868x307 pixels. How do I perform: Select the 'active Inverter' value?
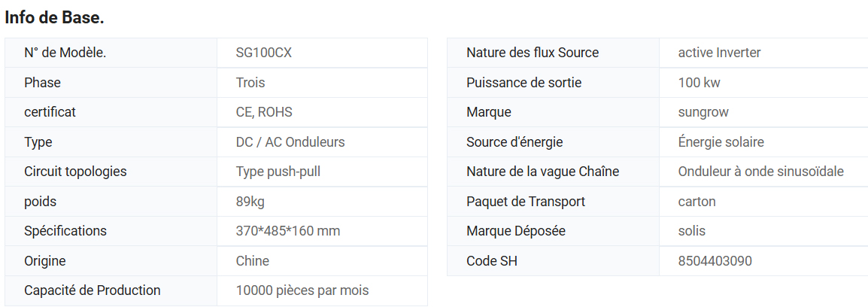tap(719, 53)
